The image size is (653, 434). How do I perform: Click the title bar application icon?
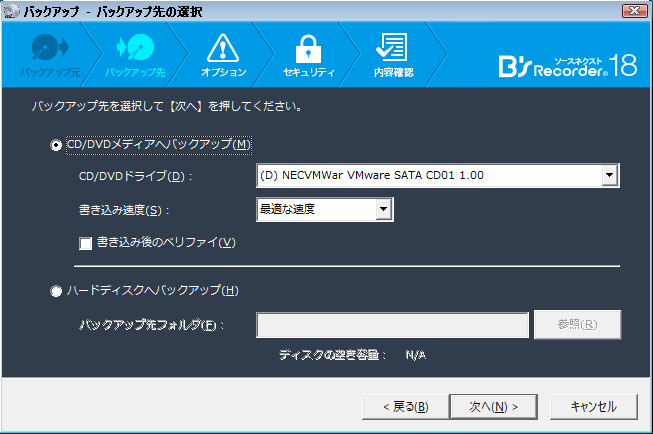(10, 10)
